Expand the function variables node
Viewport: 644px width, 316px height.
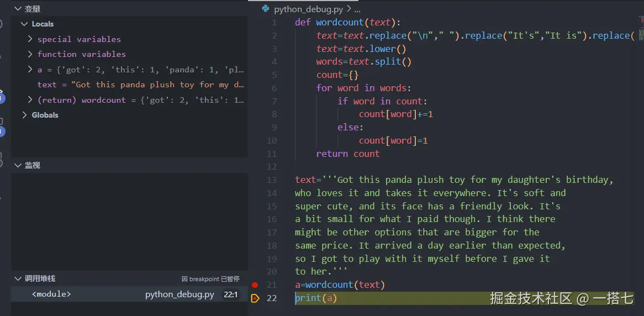click(x=30, y=54)
